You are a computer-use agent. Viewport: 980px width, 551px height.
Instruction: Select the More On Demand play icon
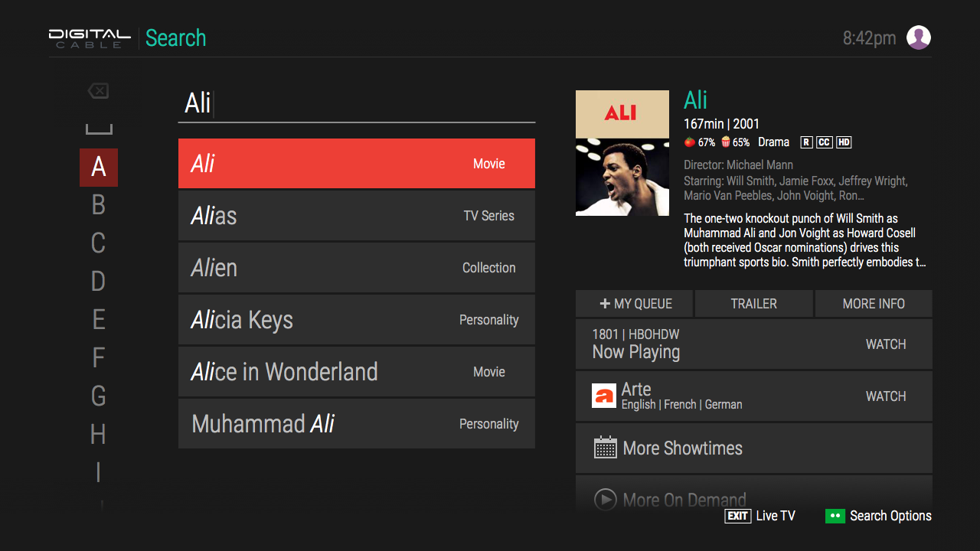605,500
